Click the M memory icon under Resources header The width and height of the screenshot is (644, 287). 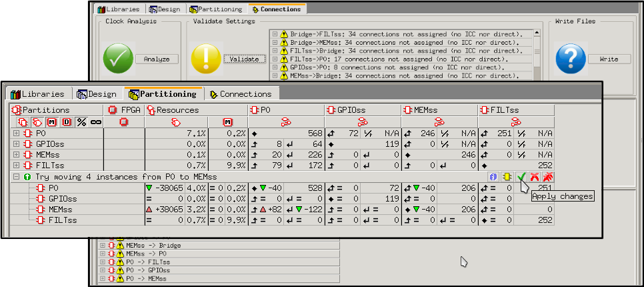pyautogui.click(x=228, y=122)
